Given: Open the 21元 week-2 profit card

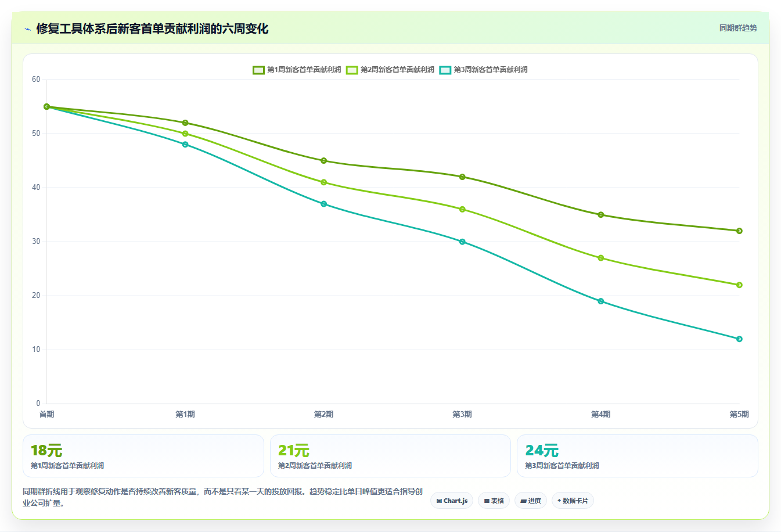Looking at the screenshot, I should tap(390, 456).
